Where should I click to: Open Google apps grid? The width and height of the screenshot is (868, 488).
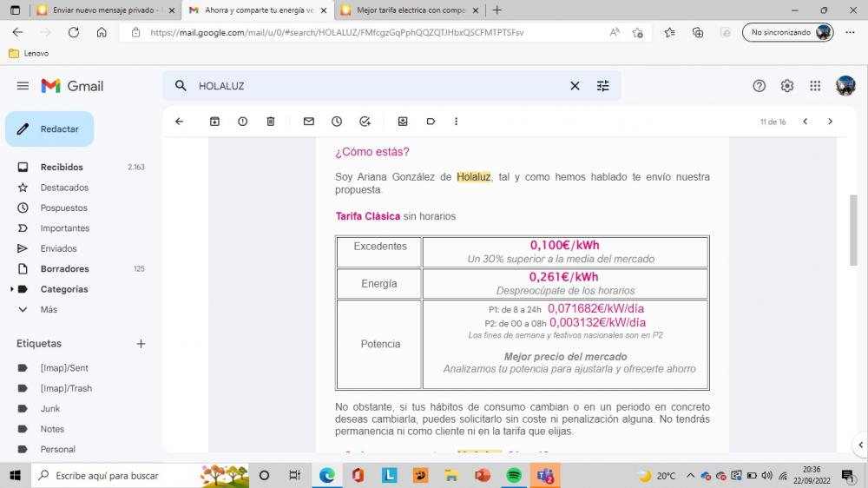coord(815,86)
